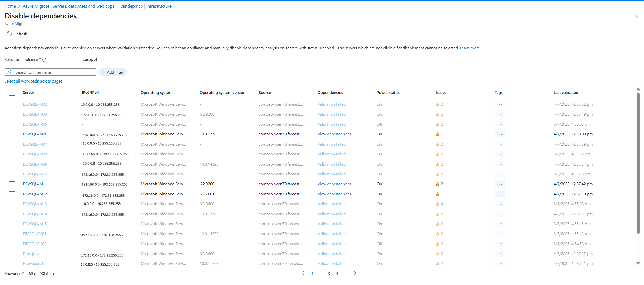Check the select-all checkbox in header
This screenshot has width=644, height=285.
tap(12, 93)
